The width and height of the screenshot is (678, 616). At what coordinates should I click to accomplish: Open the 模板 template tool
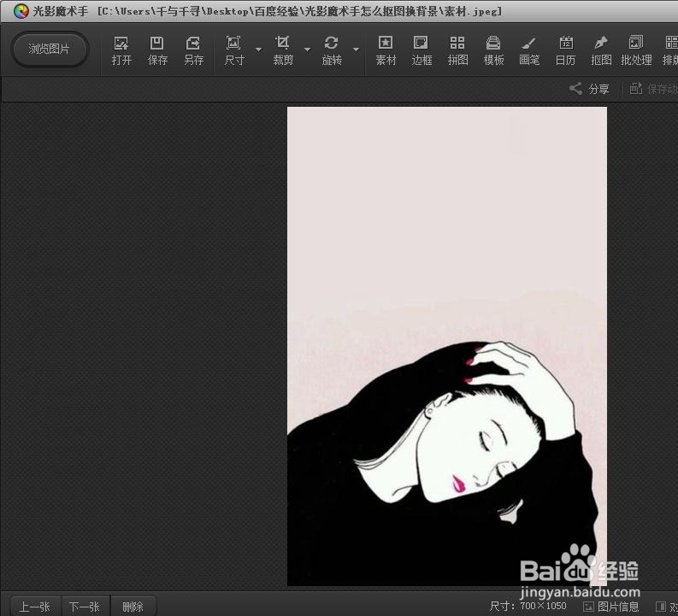[x=493, y=50]
